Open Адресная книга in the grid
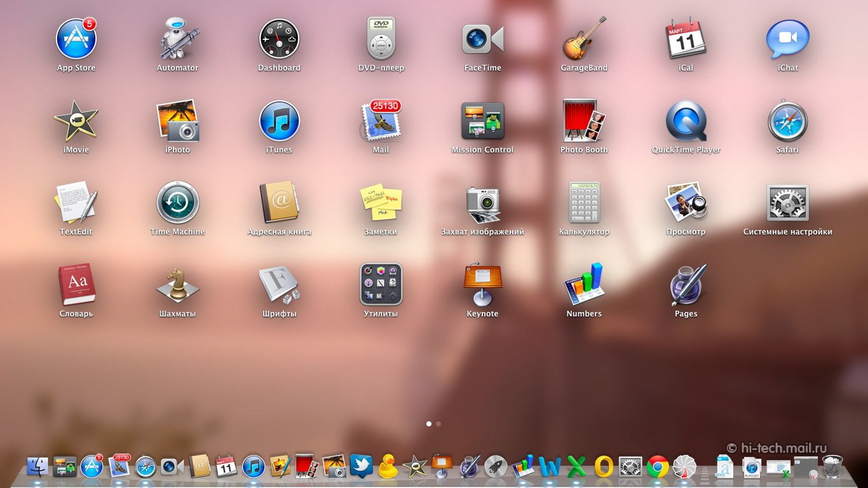 click(279, 203)
